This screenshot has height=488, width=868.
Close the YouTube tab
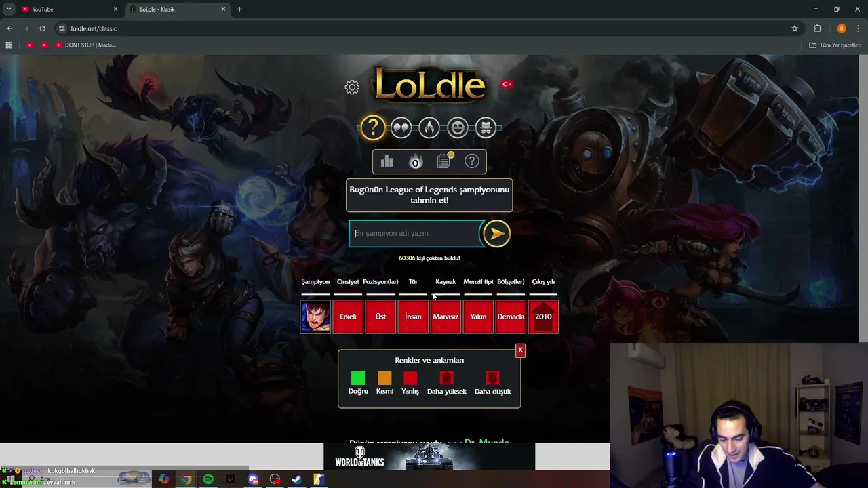(115, 9)
